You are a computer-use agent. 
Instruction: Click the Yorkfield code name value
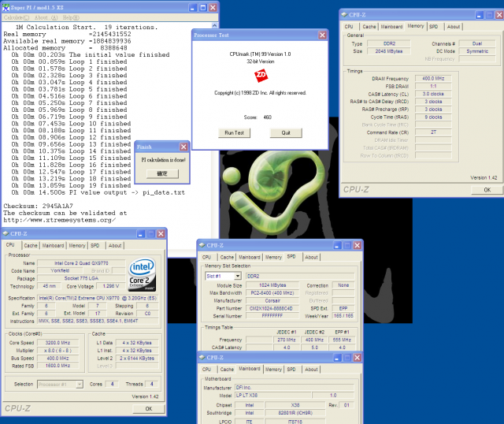(60, 271)
